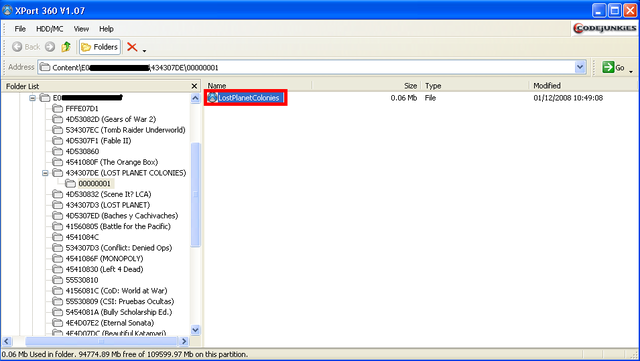
Task: Maximize the XPort 360 window
Action: point(615,10)
